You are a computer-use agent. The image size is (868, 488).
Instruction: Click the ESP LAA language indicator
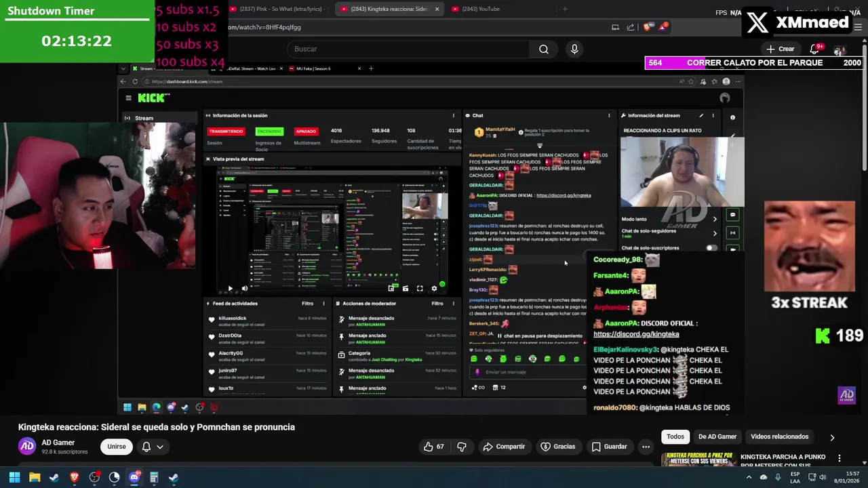(795, 477)
